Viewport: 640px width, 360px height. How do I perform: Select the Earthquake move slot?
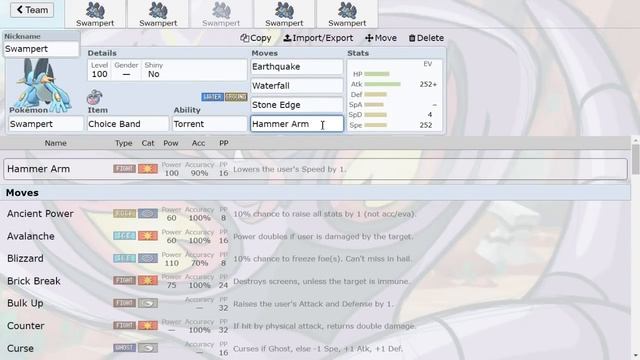coord(297,67)
